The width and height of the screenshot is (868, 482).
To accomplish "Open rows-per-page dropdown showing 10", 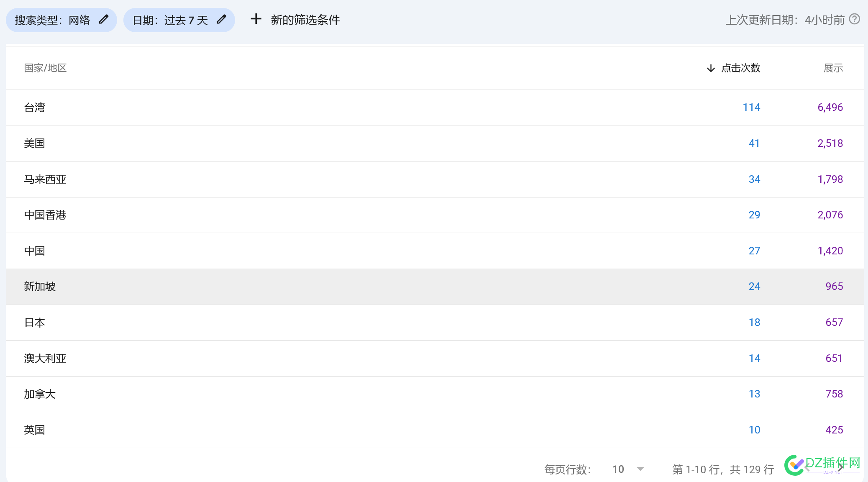I will [x=628, y=469].
